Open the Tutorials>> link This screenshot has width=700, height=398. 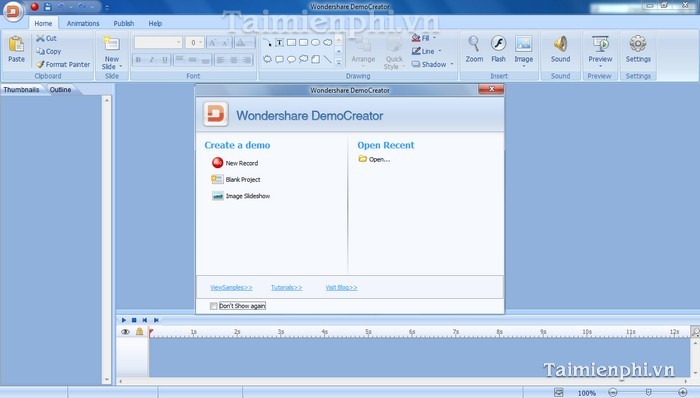[x=287, y=287]
